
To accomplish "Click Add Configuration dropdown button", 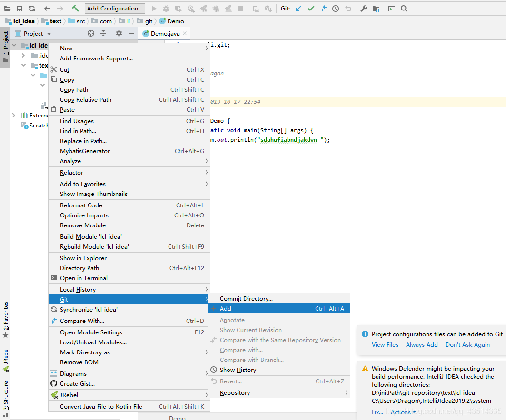I will [x=115, y=9].
